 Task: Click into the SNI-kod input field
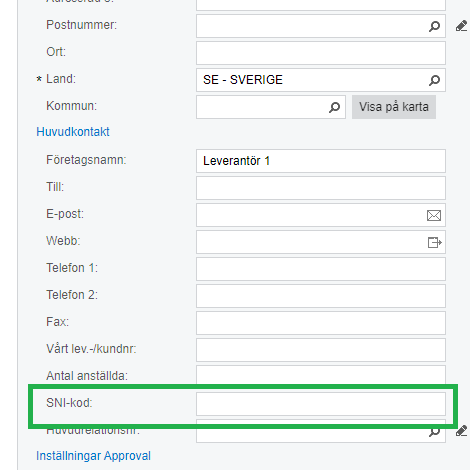coord(321,404)
